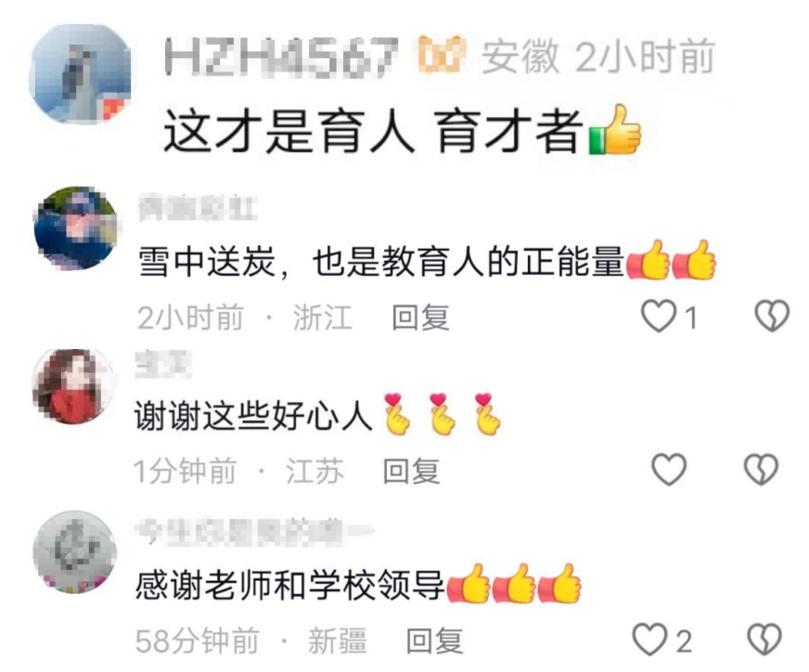This screenshot has height=672, width=809.
Task: Like the 感谢老师和学校领导 comment
Action: pyautogui.click(x=650, y=639)
